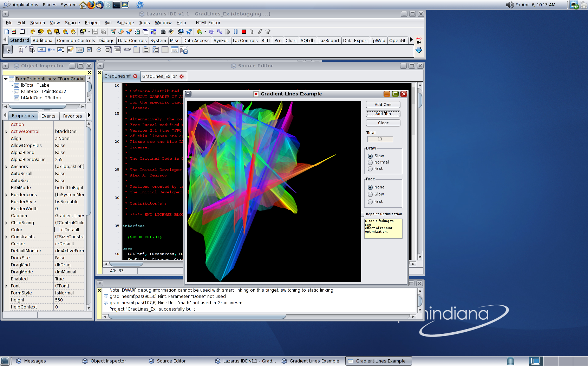Pick the TMainMenu component icon
This screenshot has height=366, width=588.
point(22,50)
